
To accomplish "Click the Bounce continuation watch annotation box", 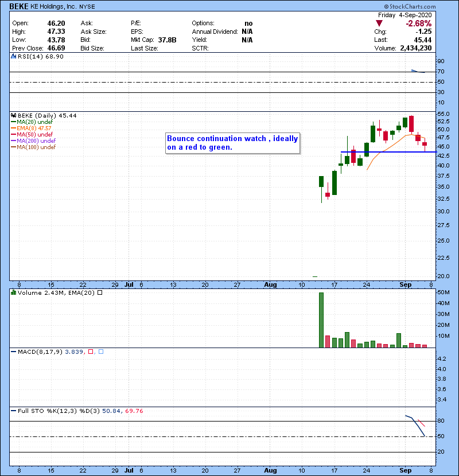I will click(233, 143).
